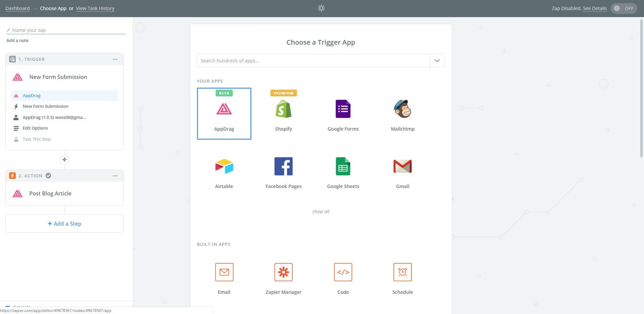Click Add a note link

[x=17, y=40]
